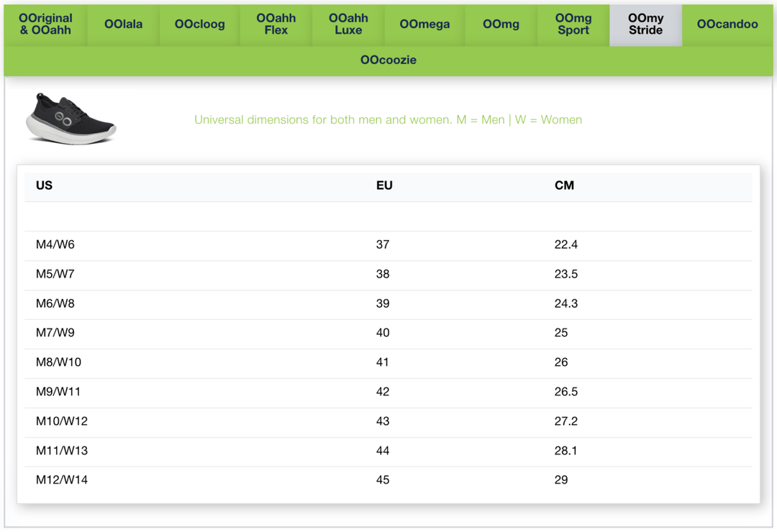The height and width of the screenshot is (532, 777).
Task: Click EU size 43
Action: pos(383,421)
